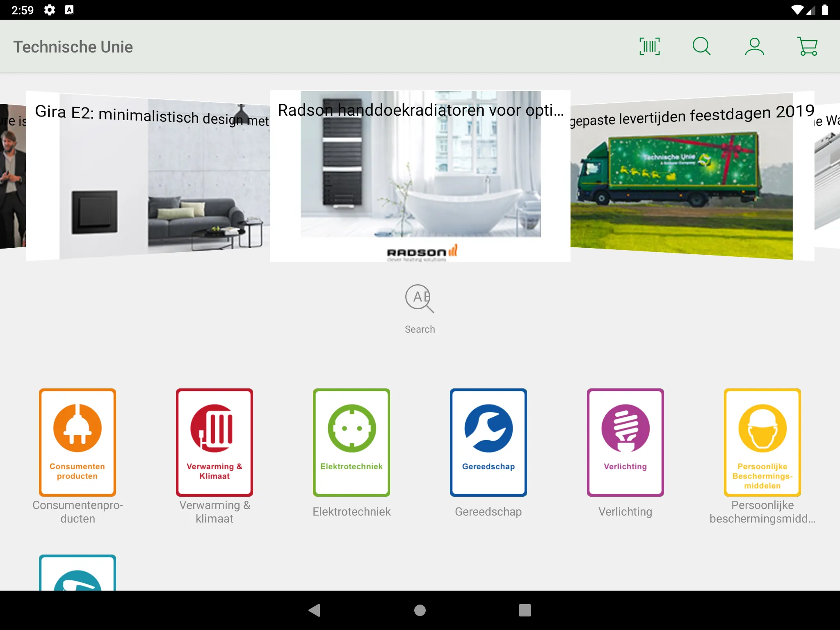The width and height of the screenshot is (840, 630).
Task: Select the Gereedschap wrench category icon
Action: 488,442
